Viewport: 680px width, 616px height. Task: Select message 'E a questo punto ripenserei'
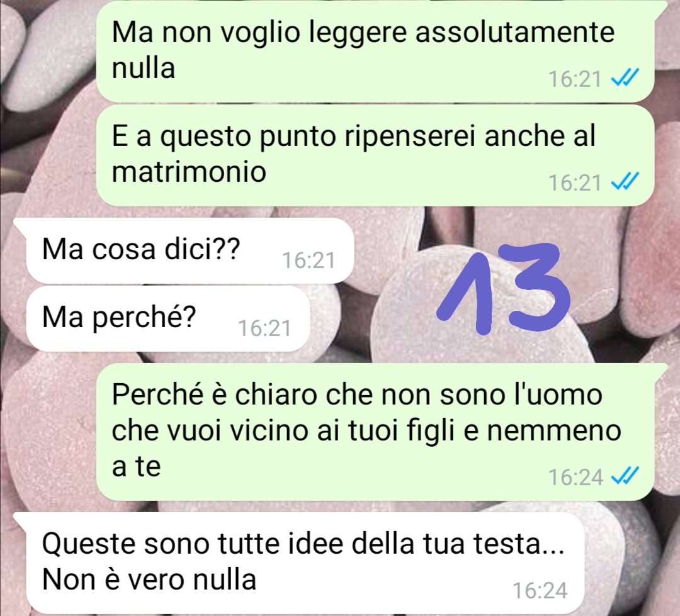[x=375, y=155]
